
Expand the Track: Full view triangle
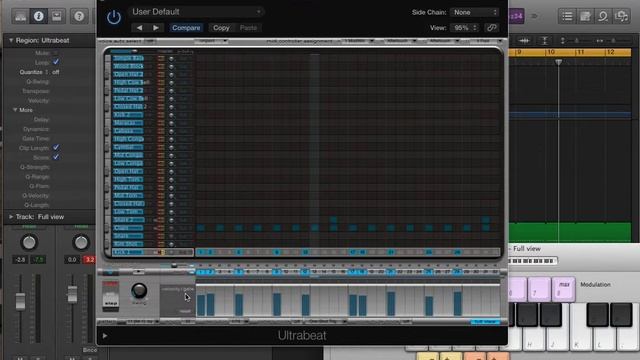11,217
